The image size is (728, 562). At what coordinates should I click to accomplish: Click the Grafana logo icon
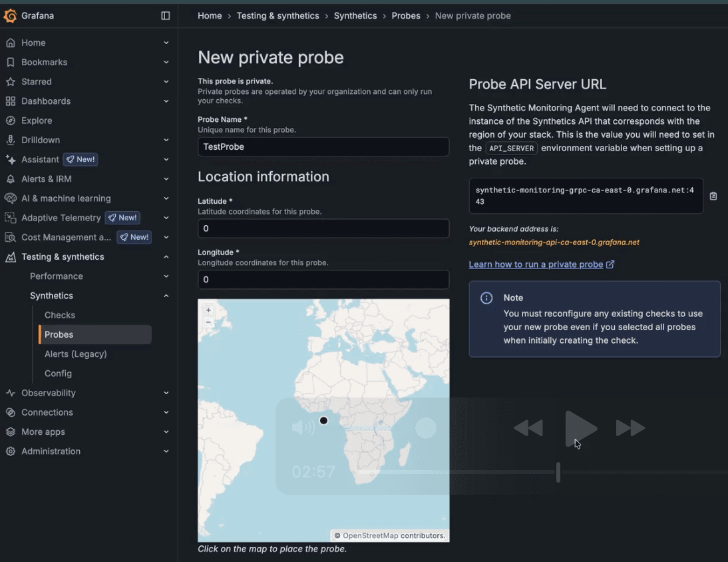pos(11,15)
